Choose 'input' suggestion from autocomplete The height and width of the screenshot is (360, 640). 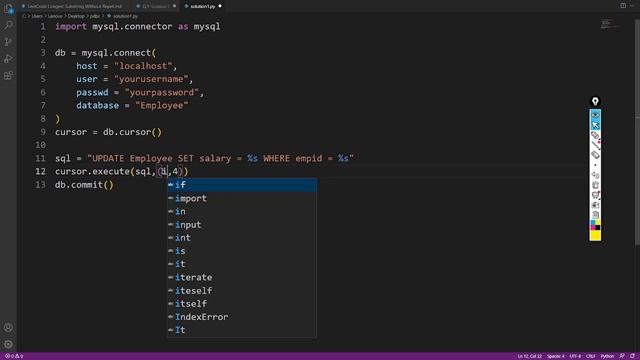pos(242,224)
